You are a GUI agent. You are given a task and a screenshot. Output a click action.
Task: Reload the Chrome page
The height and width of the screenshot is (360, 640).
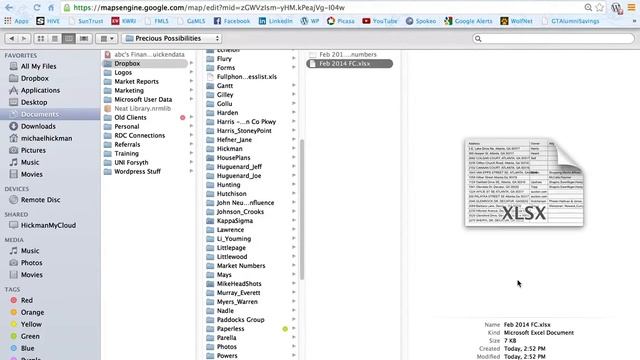(x=37, y=7)
